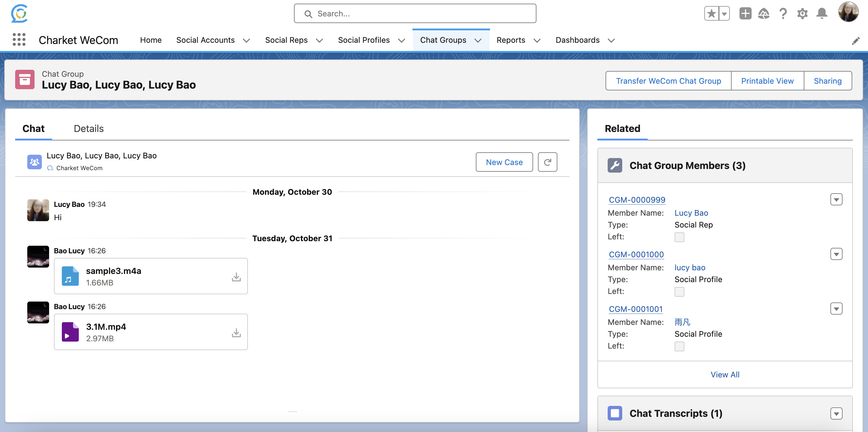Click the App Launcher grid icon
The height and width of the screenshot is (432, 868).
[19, 40]
